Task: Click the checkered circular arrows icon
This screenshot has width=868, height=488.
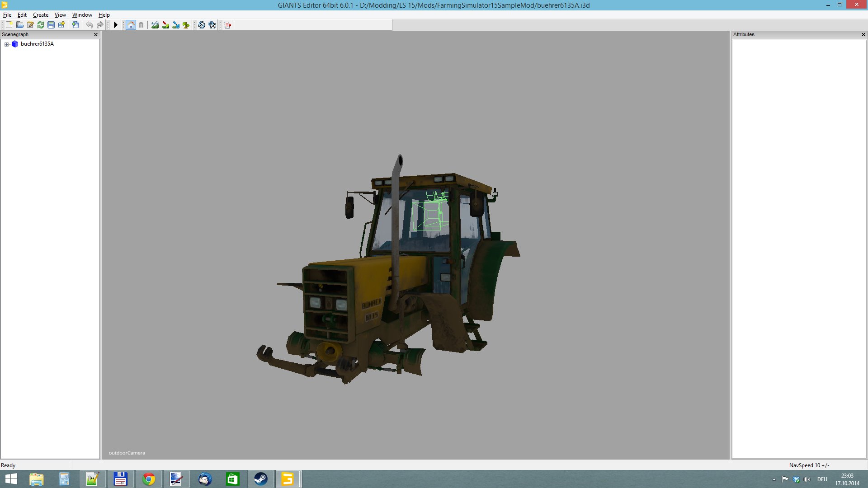Action: point(212,25)
